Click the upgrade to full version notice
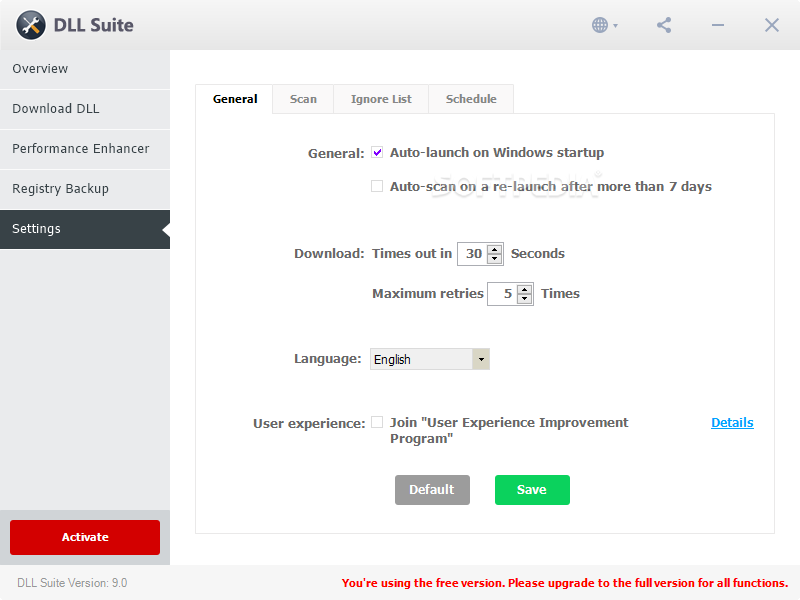The width and height of the screenshot is (800, 600). tap(565, 583)
